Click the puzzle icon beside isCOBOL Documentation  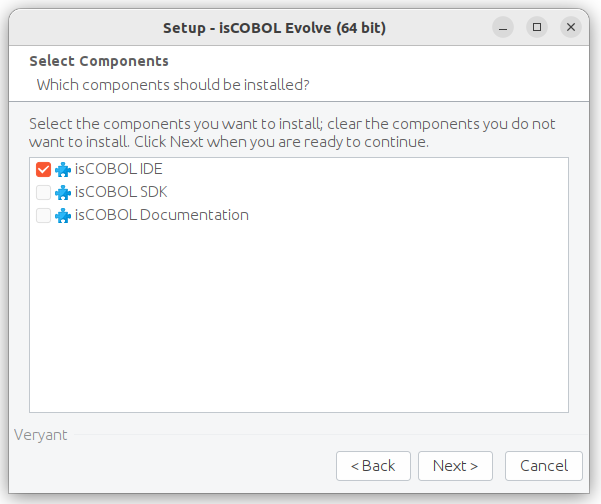pos(63,215)
